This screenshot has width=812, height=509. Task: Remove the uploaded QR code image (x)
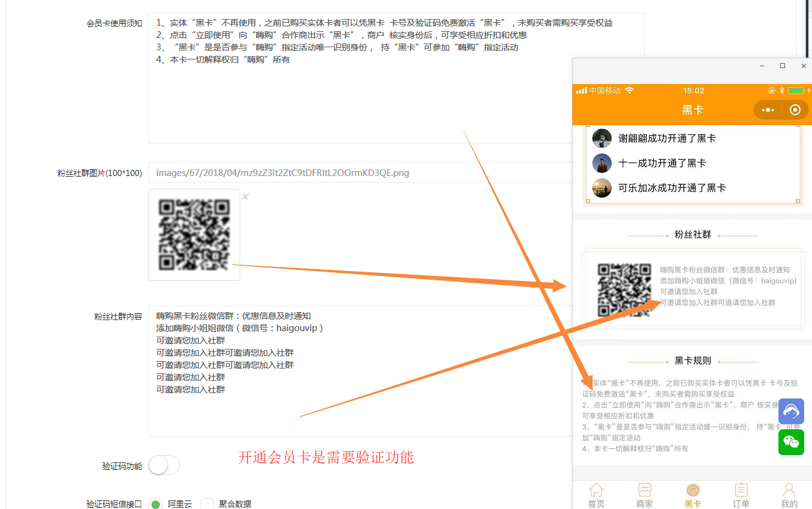[245, 197]
